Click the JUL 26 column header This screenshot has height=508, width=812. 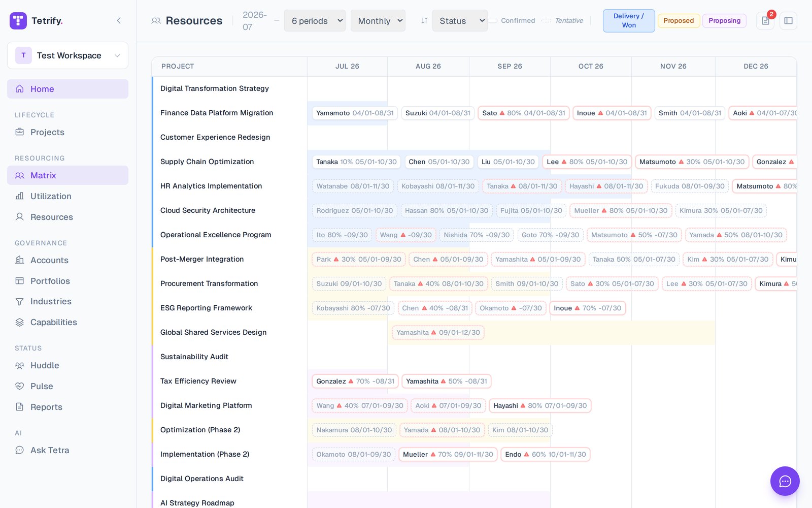click(347, 67)
